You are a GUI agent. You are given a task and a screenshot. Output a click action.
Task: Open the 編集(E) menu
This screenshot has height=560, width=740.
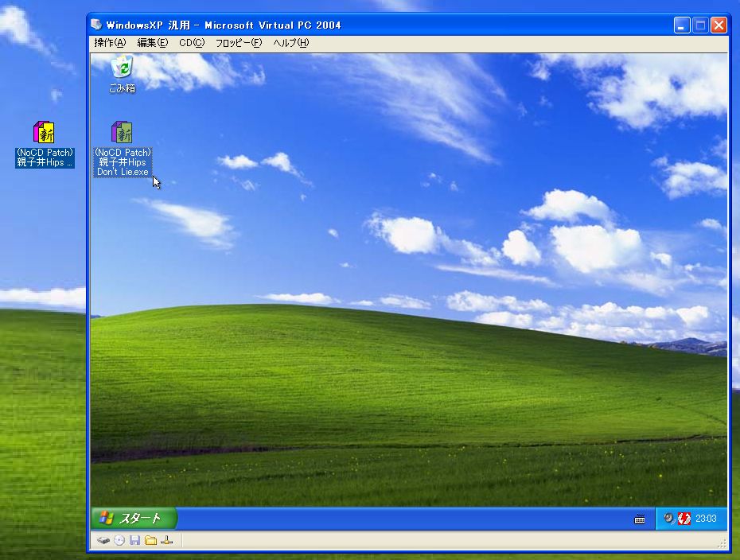click(152, 43)
